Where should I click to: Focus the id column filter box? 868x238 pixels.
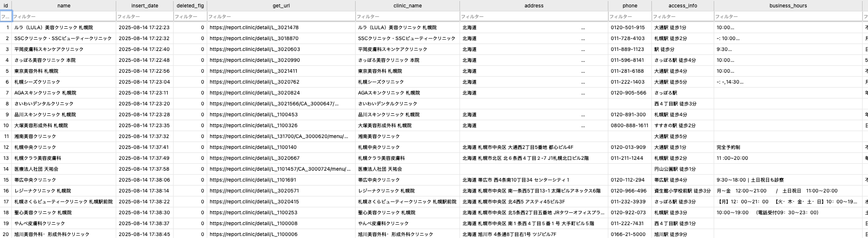6,16
